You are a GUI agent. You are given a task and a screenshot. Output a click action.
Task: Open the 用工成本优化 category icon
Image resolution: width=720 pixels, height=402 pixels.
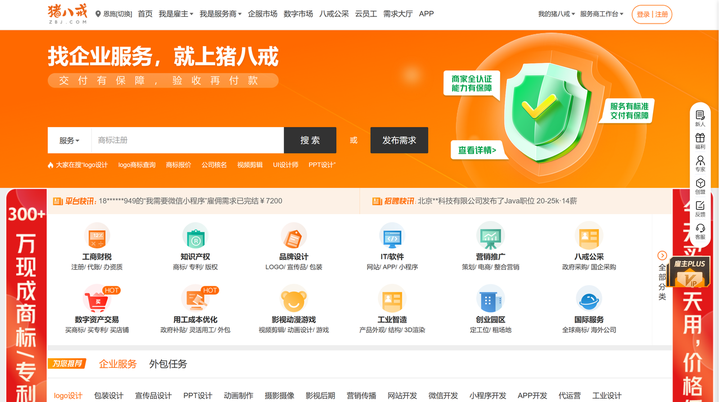195,300
